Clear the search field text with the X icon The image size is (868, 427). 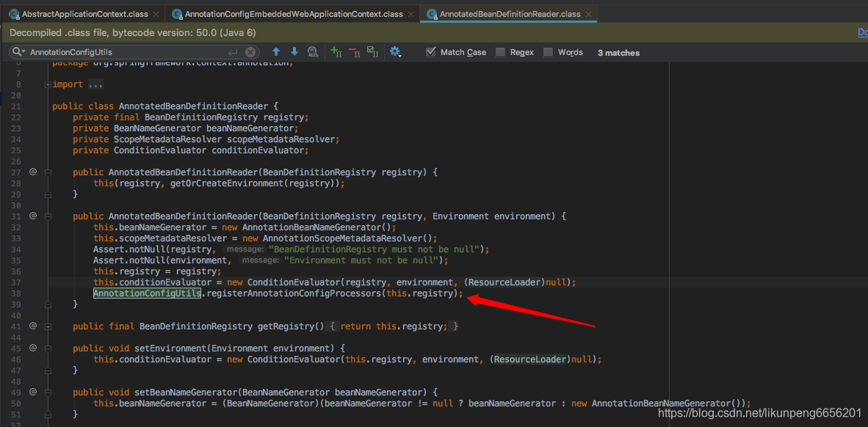coord(250,53)
